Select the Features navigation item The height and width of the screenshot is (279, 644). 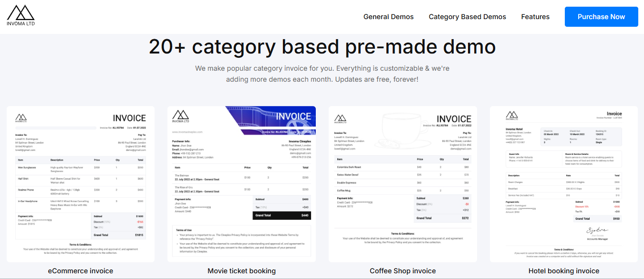(x=535, y=16)
